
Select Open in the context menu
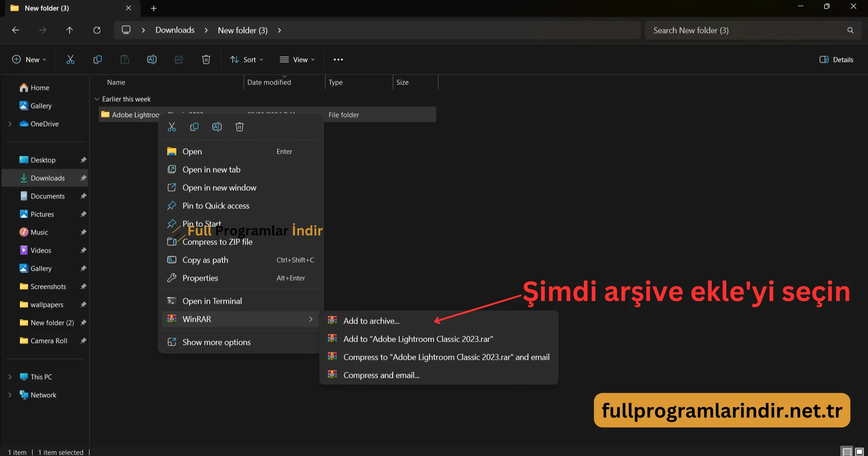coord(241,151)
